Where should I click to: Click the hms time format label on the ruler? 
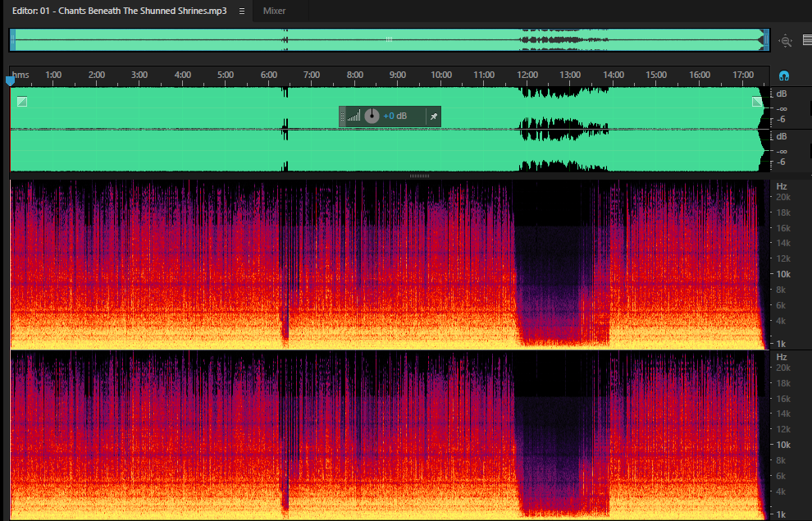pyautogui.click(x=21, y=75)
